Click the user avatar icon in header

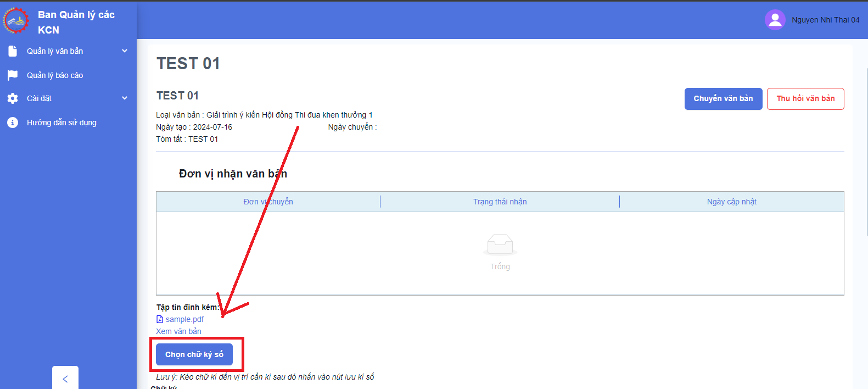[x=775, y=20]
